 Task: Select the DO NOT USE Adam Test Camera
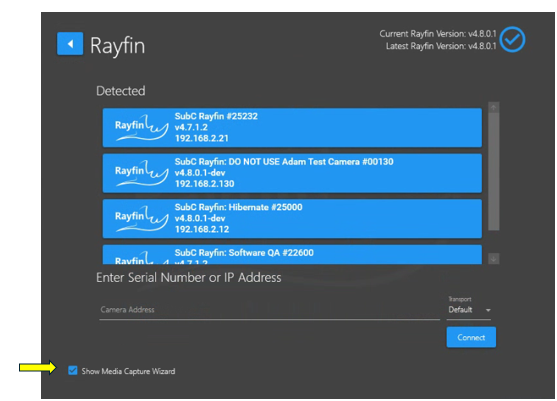292,173
